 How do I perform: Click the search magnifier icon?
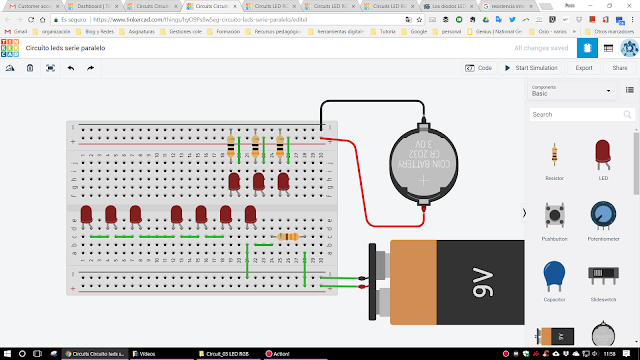coord(627,115)
